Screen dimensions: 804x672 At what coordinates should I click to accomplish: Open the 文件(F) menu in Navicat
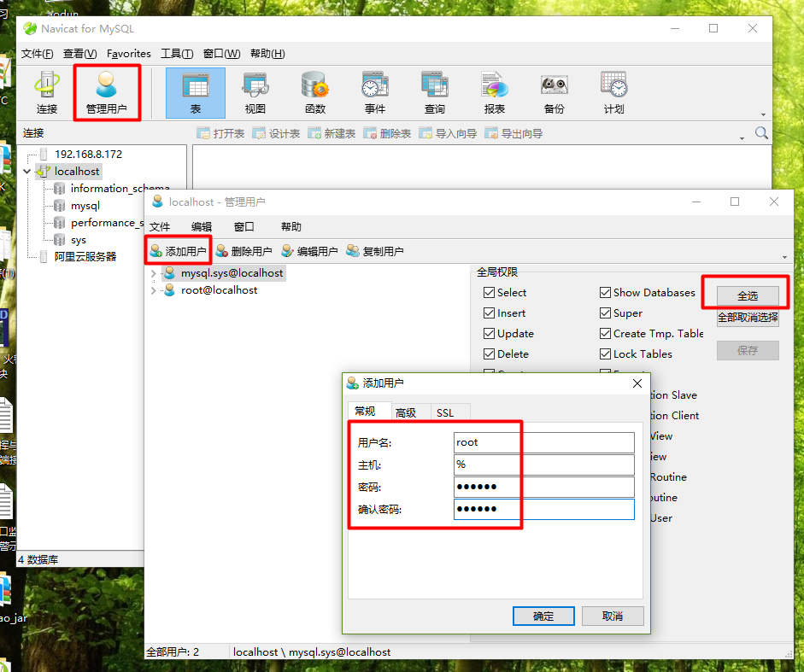pos(37,54)
